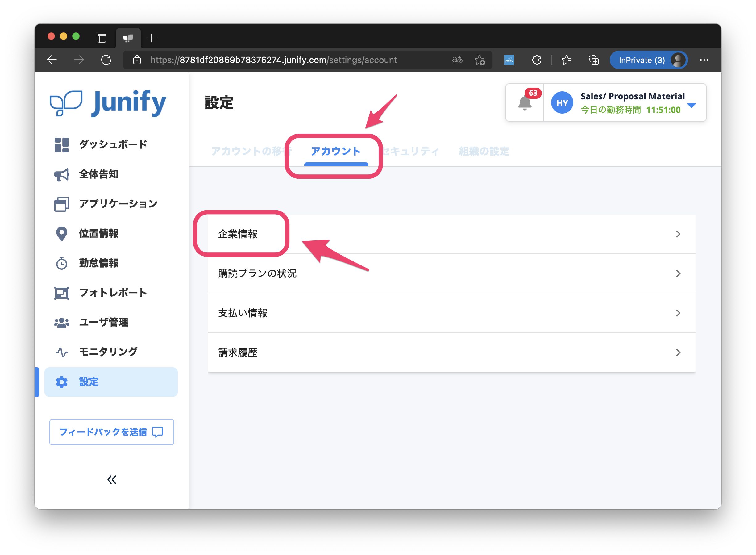The height and width of the screenshot is (555, 756).
Task: Open the 支払い情報 row chevron
Action: pos(678,313)
